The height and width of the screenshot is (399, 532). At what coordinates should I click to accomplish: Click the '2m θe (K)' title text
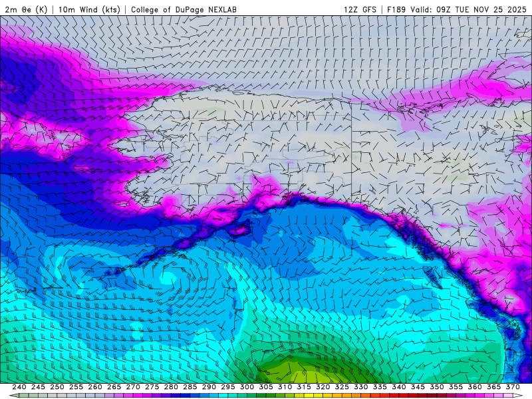[x=26, y=9]
